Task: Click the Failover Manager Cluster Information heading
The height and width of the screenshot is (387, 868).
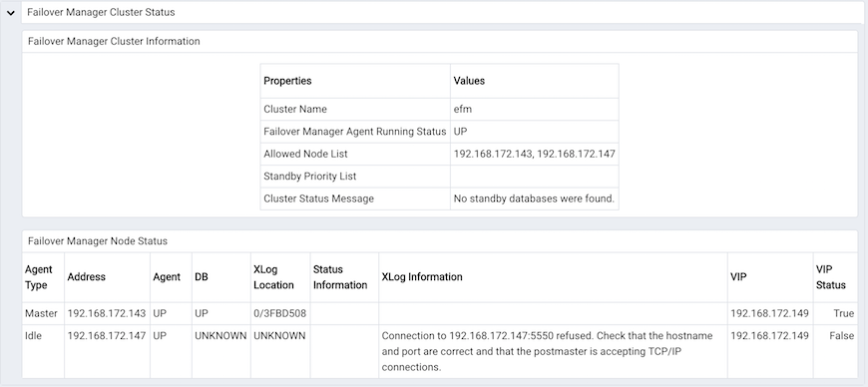Action: click(114, 41)
